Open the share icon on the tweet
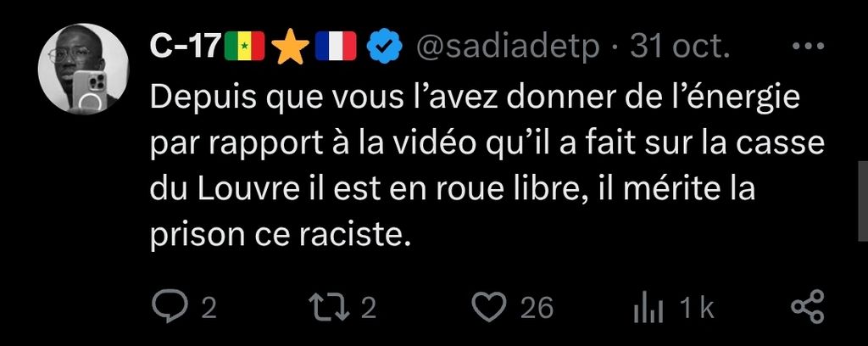Screen dimensions: 868x346 (x=808, y=307)
